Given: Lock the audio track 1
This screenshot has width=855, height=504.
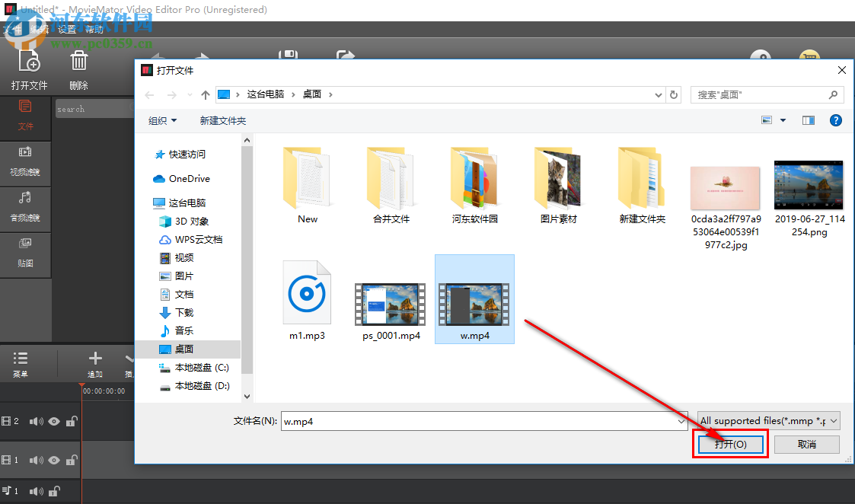Looking at the screenshot, I should [53, 491].
